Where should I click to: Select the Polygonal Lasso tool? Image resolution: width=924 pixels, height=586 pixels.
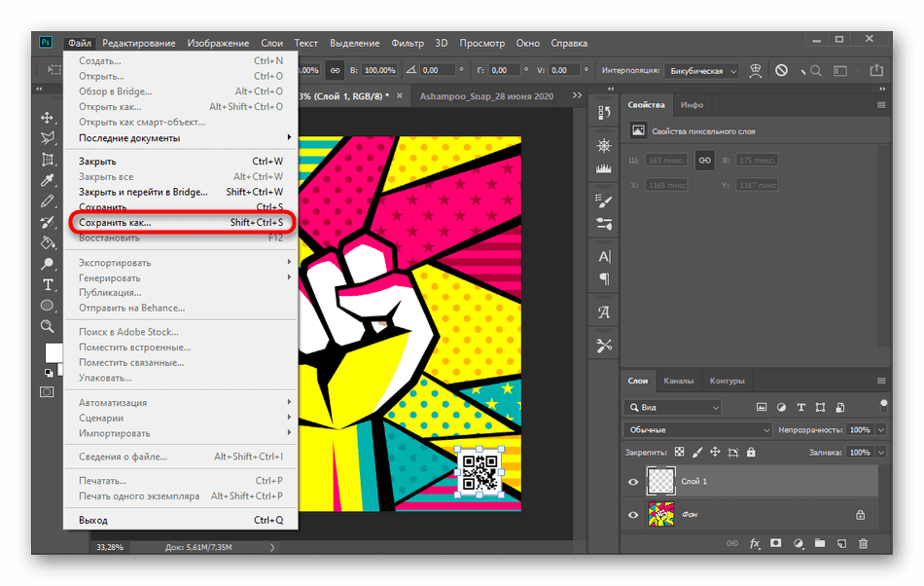(47, 138)
